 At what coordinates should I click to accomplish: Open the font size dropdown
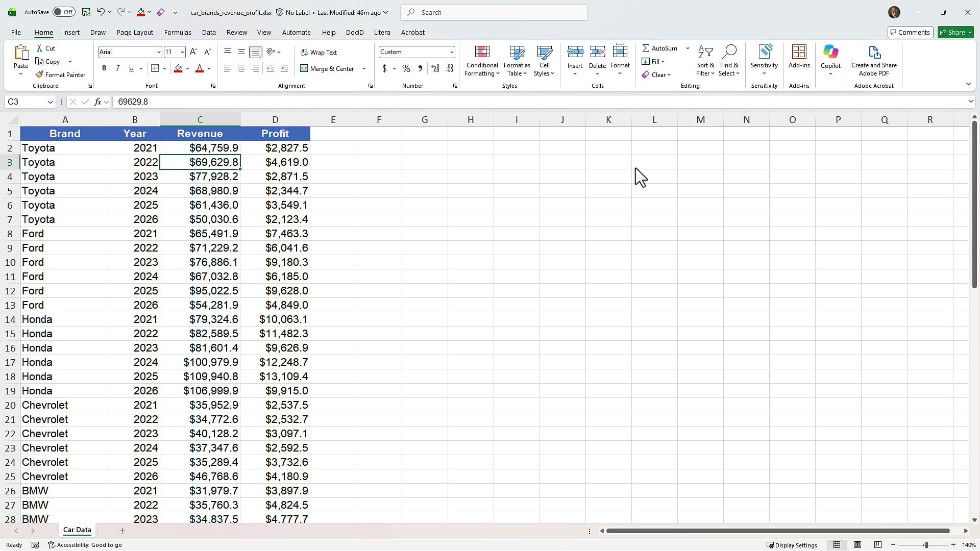pyautogui.click(x=182, y=52)
